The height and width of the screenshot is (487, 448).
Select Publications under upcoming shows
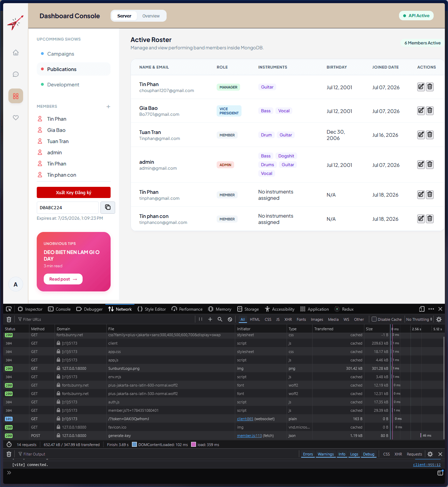pos(73,69)
